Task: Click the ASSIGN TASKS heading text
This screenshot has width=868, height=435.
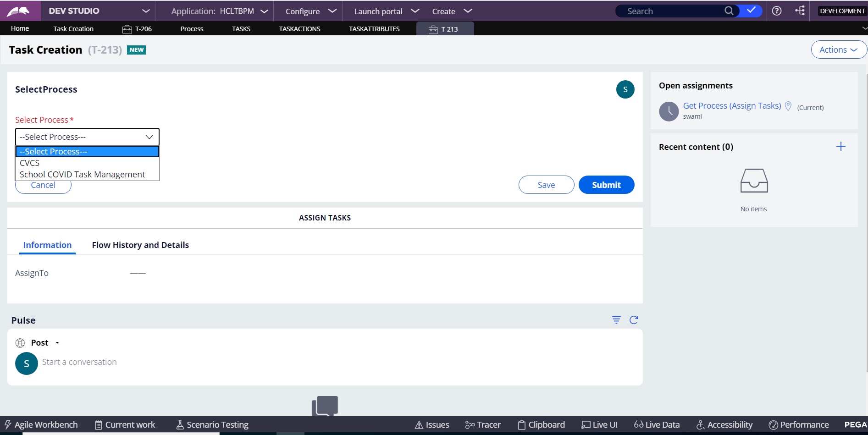Action: [x=325, y=218]
